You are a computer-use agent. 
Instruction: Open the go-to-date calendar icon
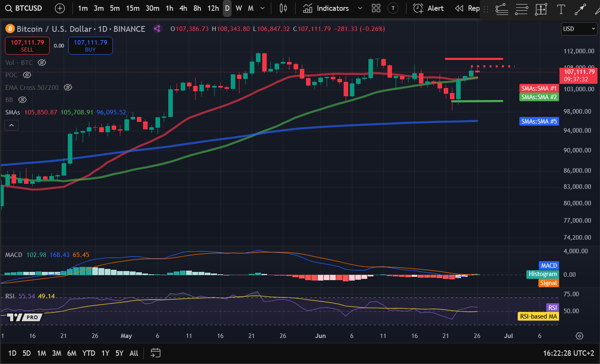click(155, 353)
